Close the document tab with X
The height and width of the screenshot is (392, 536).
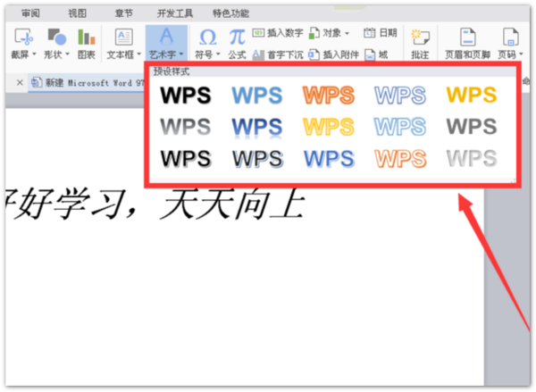click(x=20, y=82)
